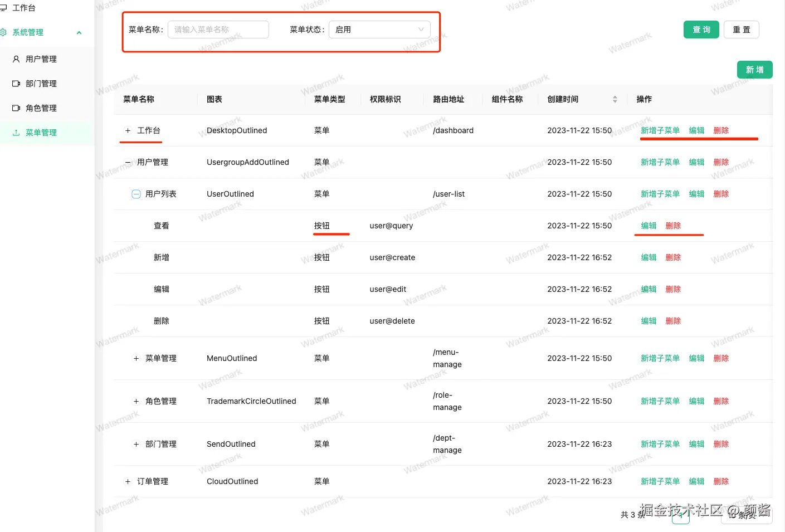
Task: Expand the 工作台 table row
Action: pos(128,130)
